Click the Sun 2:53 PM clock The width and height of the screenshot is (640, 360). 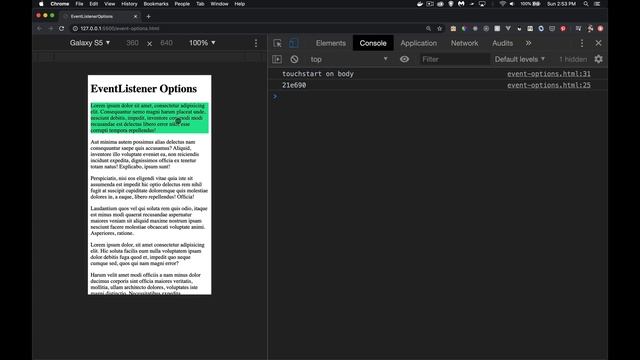pos(561,4)
